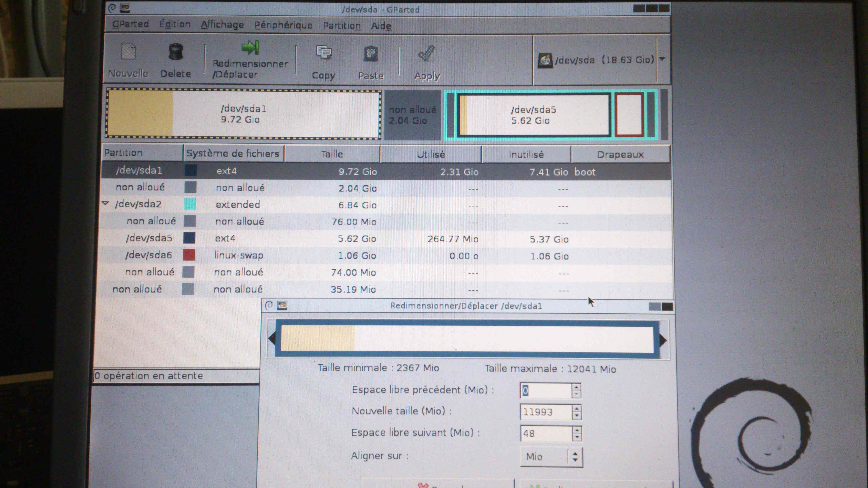Focus the Espace libre précédent input field
This screenshot has height=488, width=868.
coord(546,391)
